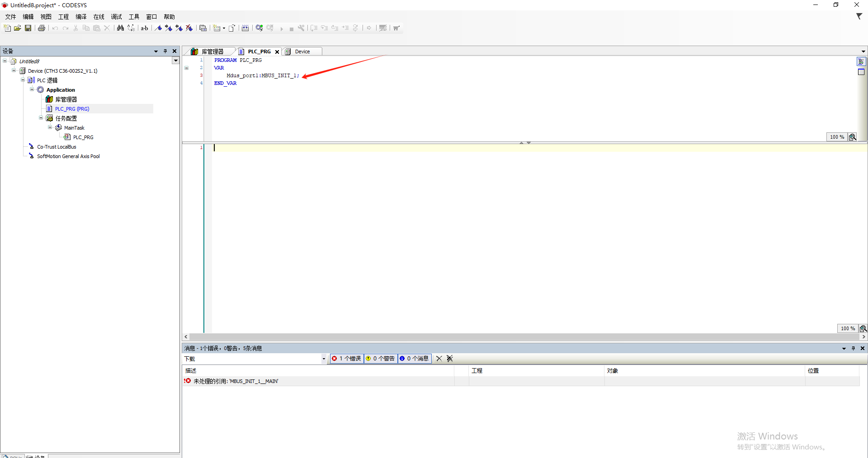This screenshot has height=458, width=868.
Task: Clear all bookmarks with red-X flag icon
Action: click(x=189, y=28)
